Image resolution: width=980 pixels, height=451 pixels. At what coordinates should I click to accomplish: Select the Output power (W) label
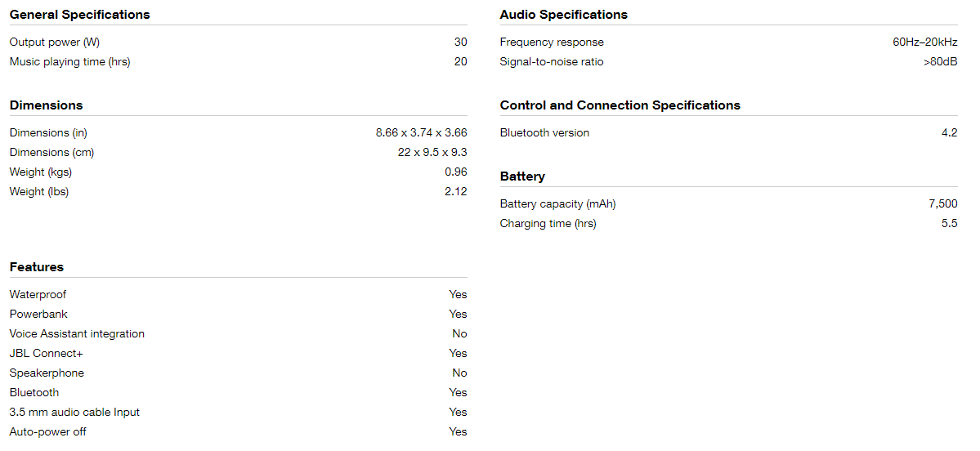tap(55, 42)
